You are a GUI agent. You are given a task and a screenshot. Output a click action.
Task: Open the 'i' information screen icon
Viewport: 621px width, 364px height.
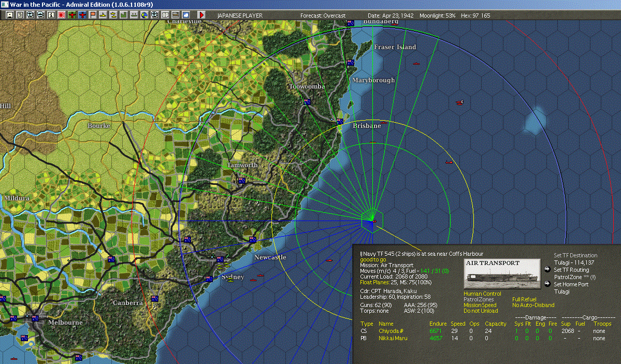coord(51,15)
